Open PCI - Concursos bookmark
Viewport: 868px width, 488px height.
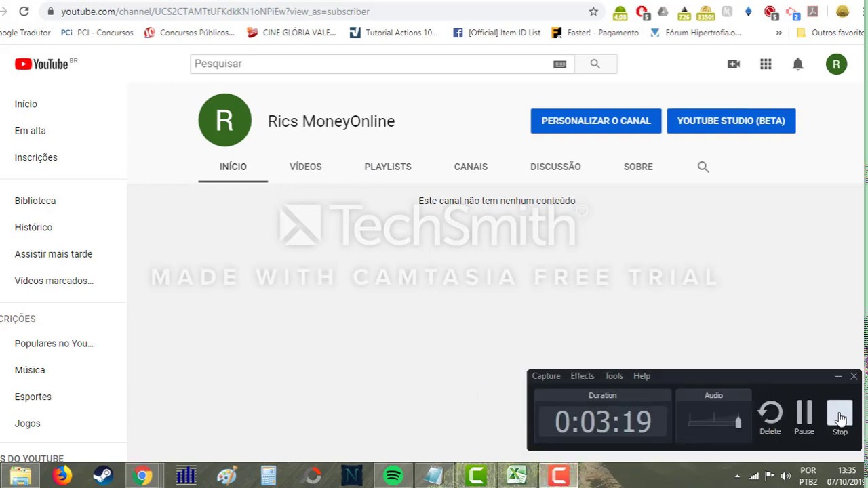(98, 33)
